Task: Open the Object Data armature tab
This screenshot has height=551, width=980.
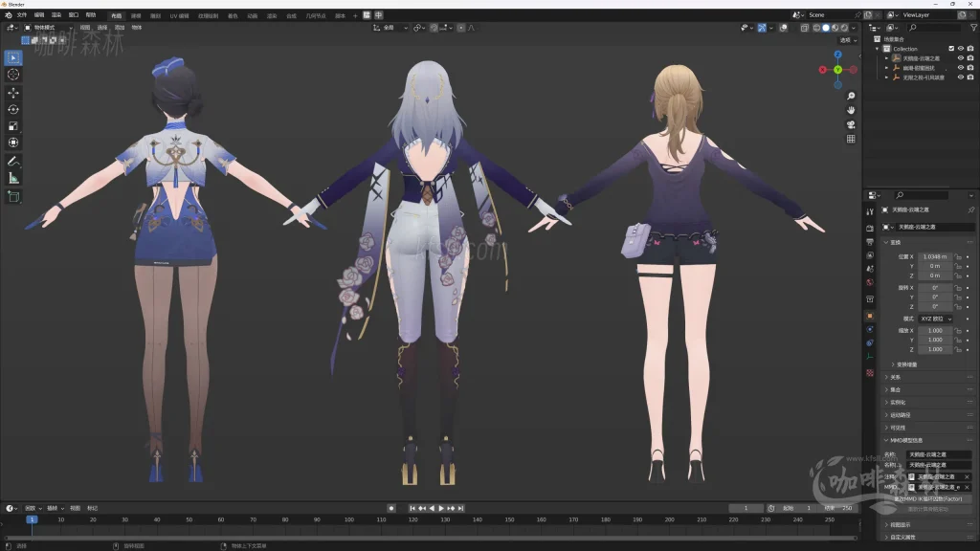Action: point(870,358)
